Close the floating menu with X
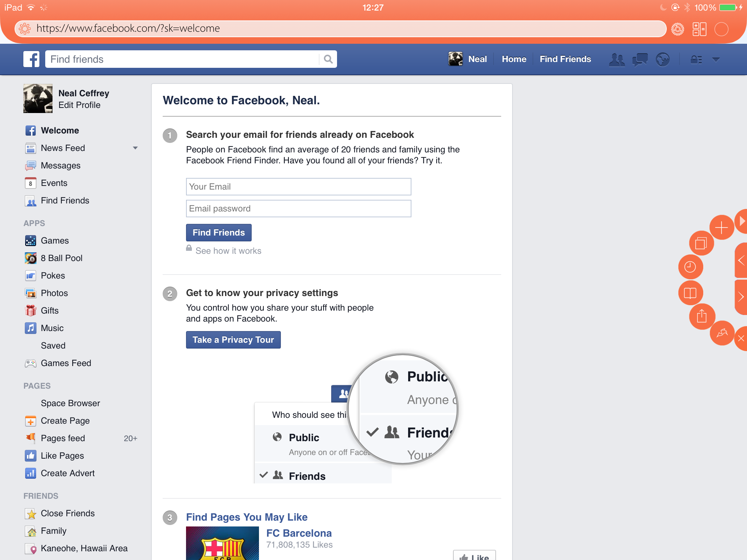 tap(741, 339)
